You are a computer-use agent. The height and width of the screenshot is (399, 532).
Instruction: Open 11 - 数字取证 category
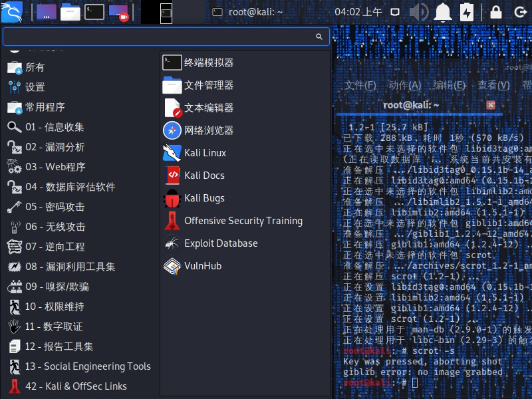coord(80,327)
